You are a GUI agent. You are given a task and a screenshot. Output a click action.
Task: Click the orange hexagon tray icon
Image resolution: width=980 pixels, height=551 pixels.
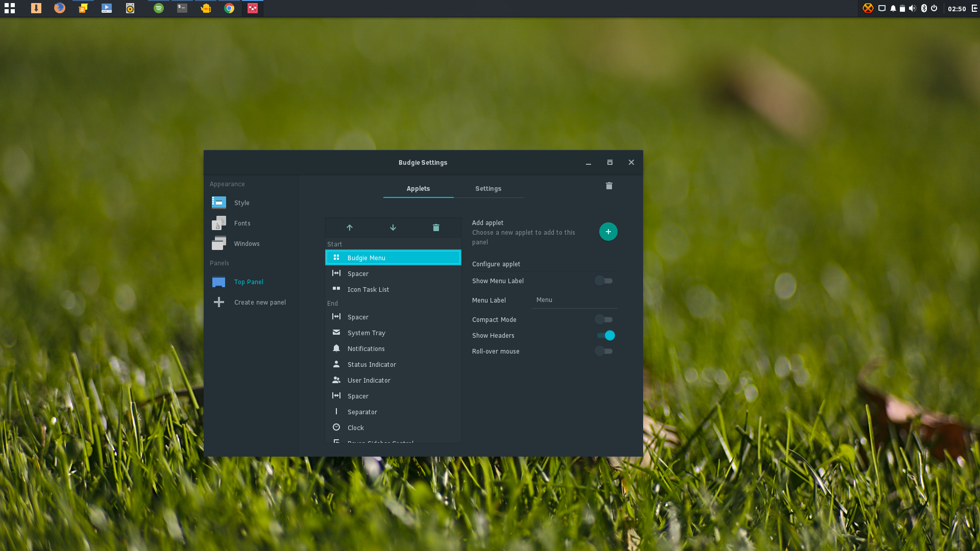point(868,8)
